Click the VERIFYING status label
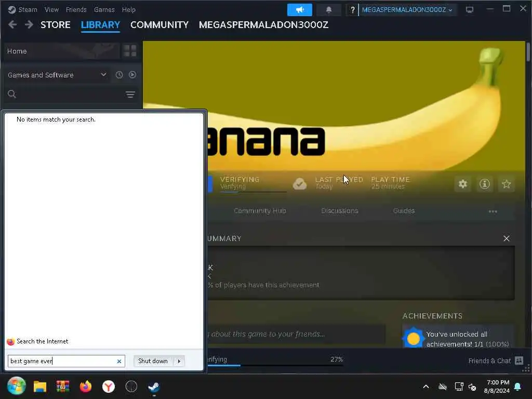The width and height of the screenshot is (532, 399). click(x=240, y=179)
